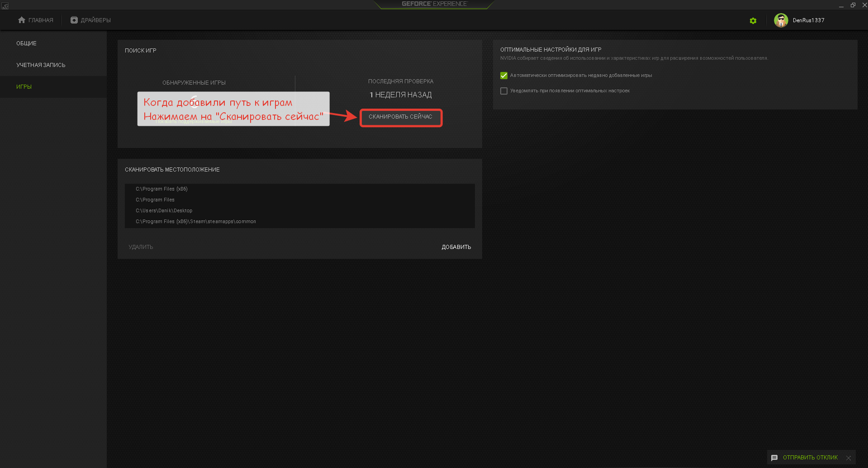The height and width of the screenshot is (468, 868).
Task: Click the ОТПРАВИТЬ ОТКЛИК feedback link
Action: click(810, 458)
